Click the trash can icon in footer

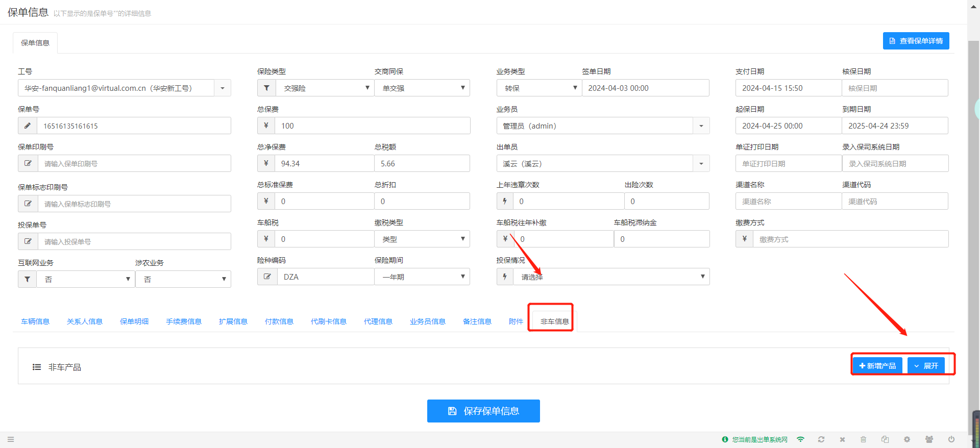864,439
